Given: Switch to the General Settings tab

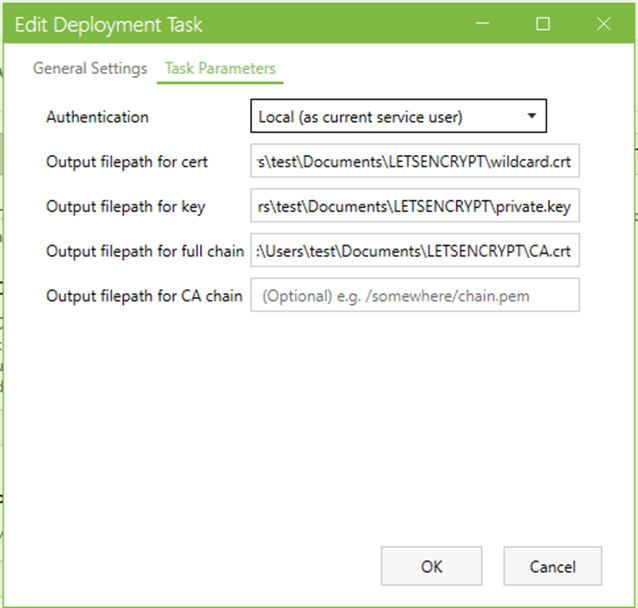Looking at the screenshot, I should coord(90,69).
